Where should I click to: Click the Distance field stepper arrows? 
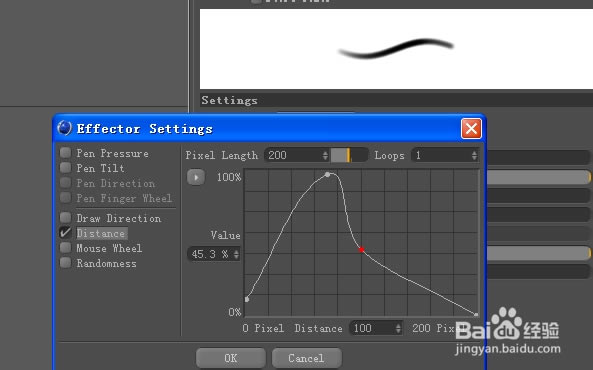398,328
